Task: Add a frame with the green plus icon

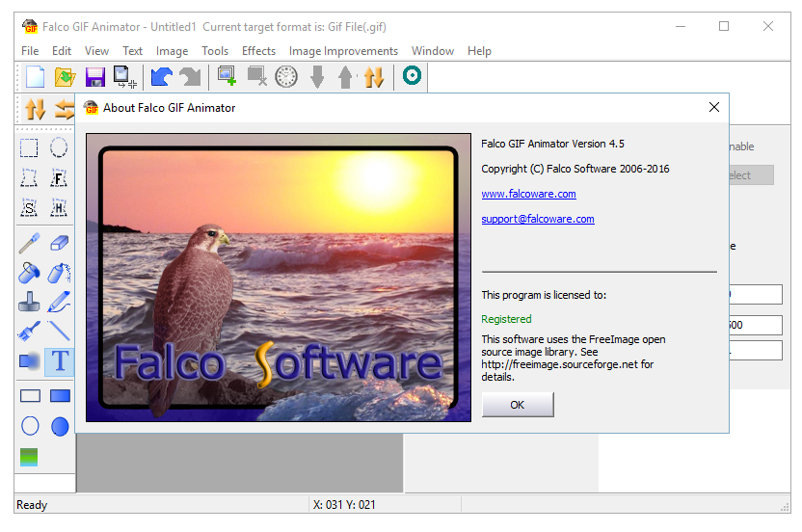Action: click(x=227, y=76)
